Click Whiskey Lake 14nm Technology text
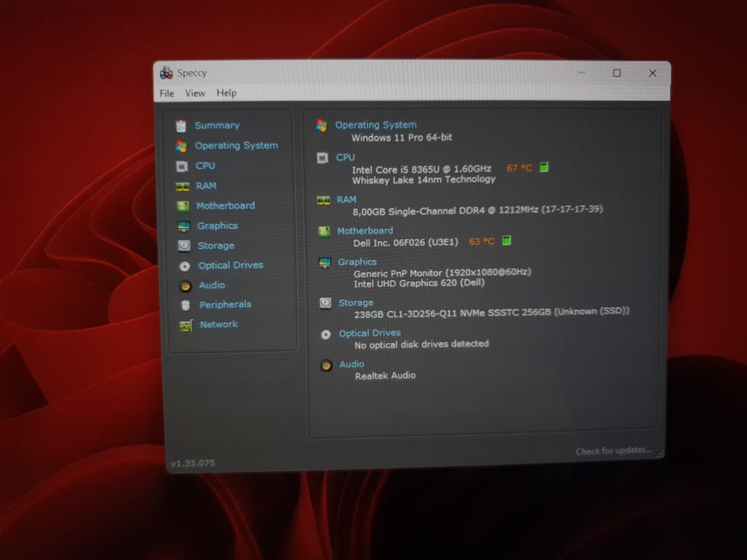Screen dimensions: 747x560 click(424, 180)
